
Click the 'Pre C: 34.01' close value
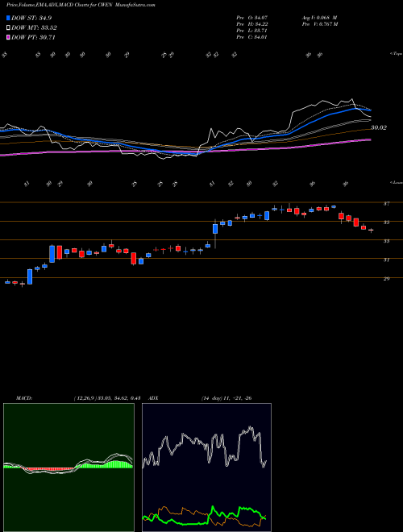[251, 36]
